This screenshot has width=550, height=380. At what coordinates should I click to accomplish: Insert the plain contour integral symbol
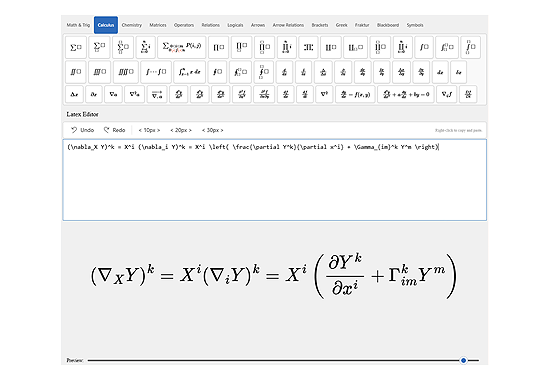(x=217, y=72)
